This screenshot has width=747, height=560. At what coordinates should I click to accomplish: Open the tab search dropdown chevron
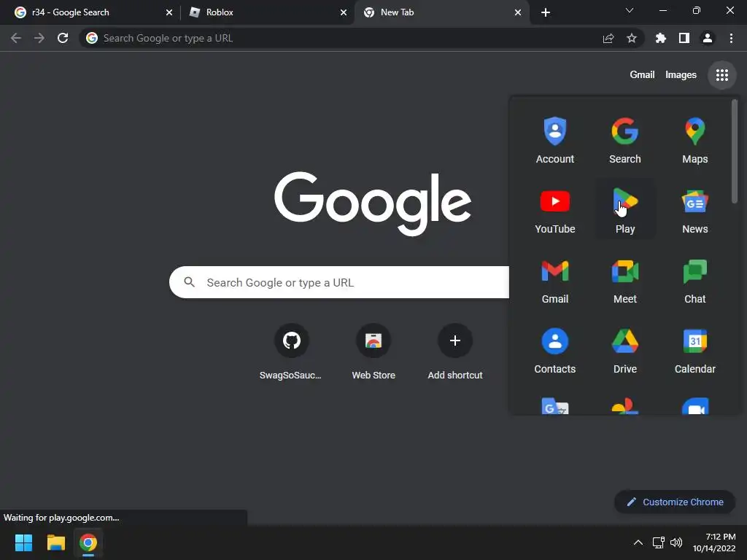click(629, 10)
